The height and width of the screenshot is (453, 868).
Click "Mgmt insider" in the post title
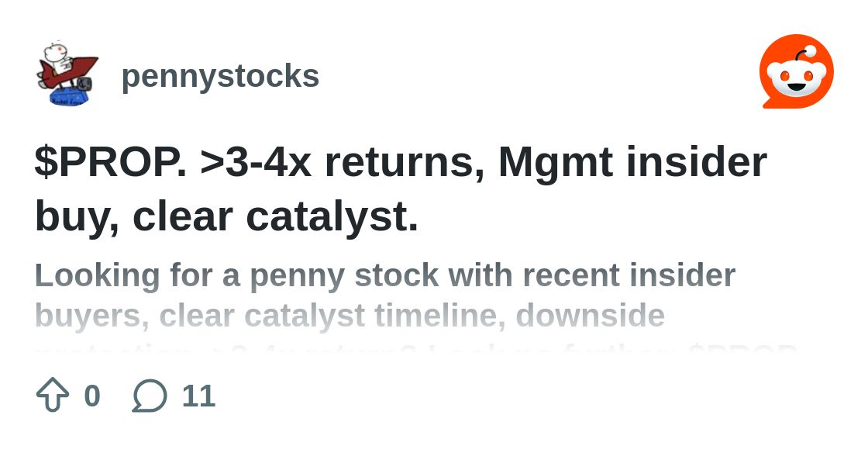click(632, 163)
